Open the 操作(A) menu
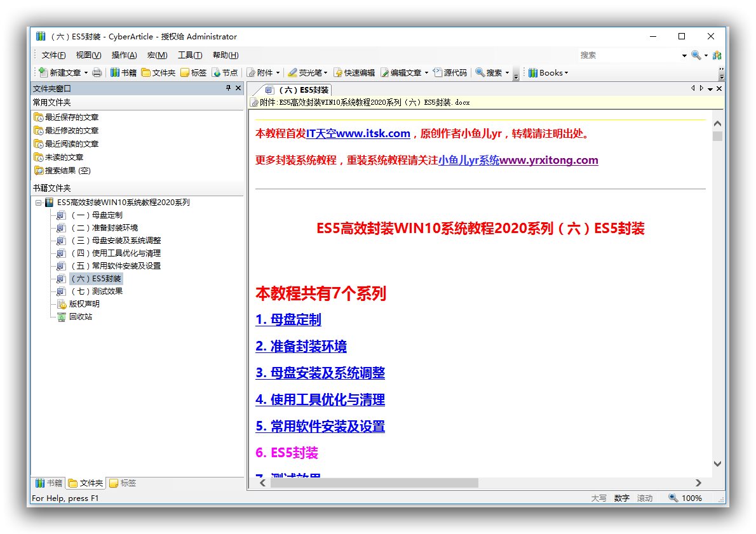Viewport: 756px width, 534px height. pyautogui.click(x=124, y=55)
